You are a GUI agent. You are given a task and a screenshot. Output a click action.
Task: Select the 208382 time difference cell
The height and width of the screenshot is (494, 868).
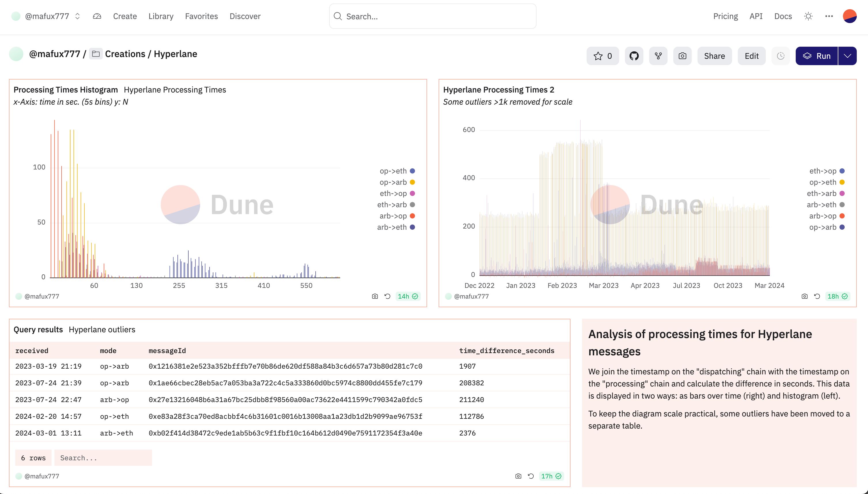coord(471,383)
